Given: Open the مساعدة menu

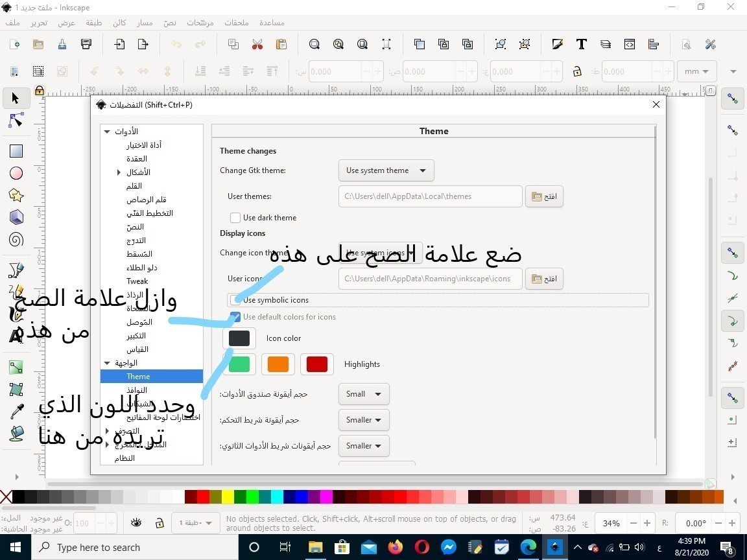Looking at the screenshot, I should [272, 23].
